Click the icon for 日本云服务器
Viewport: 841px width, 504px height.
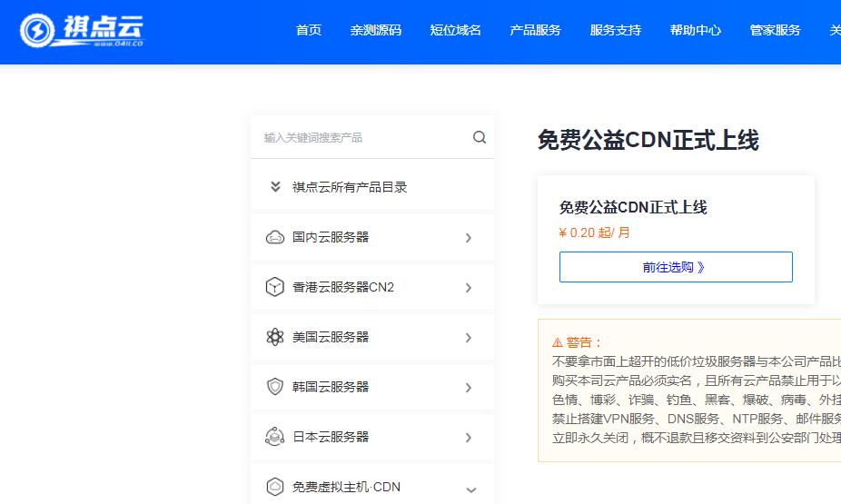(275, 437)
